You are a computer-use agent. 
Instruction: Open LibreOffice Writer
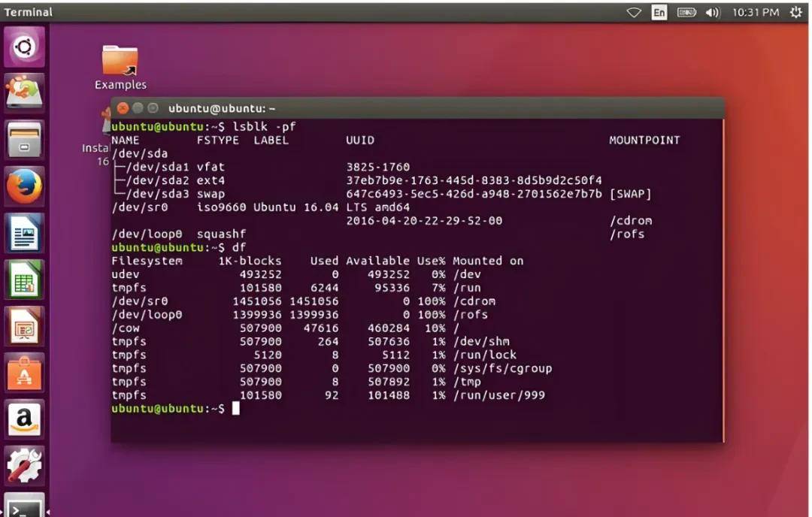(x=24, y=233)
